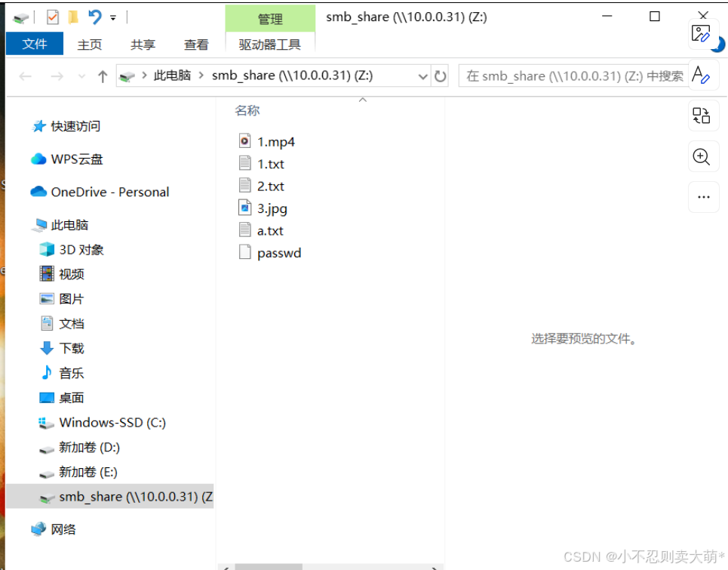The image size is (728, 570).
Task: Go back with the left arrow button
Action: [25, 75]
